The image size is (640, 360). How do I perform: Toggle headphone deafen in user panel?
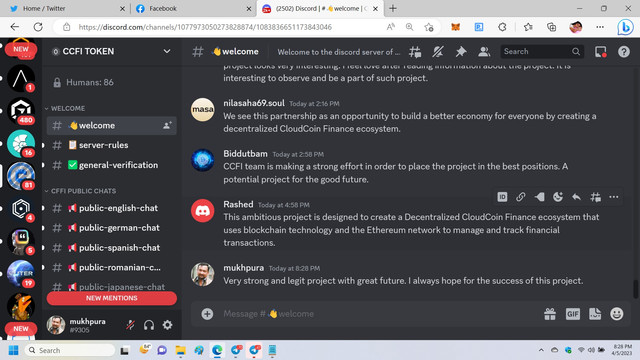(x=149, y=325)
